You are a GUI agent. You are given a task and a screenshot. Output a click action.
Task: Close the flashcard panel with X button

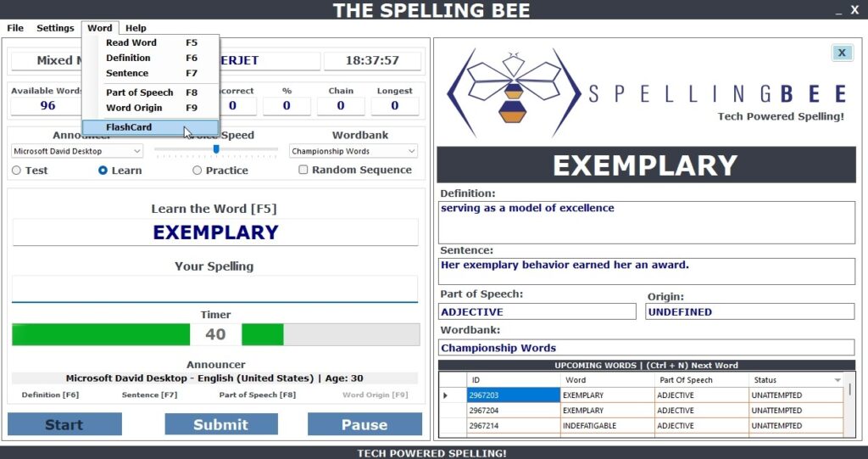point(842,53)
